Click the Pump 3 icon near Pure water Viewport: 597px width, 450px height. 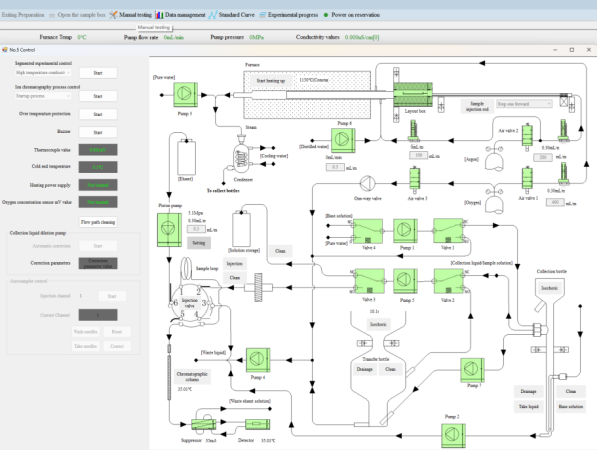[185, 95]
